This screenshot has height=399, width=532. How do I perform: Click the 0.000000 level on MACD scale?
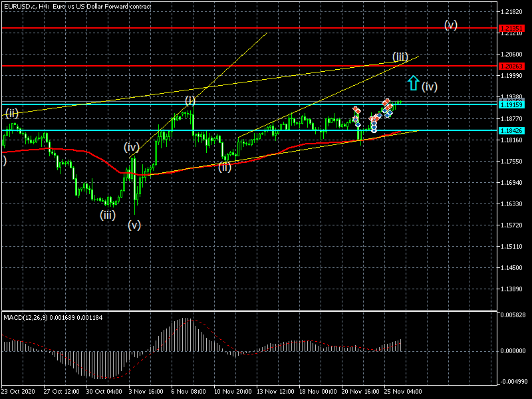click(x=513, y=350)
